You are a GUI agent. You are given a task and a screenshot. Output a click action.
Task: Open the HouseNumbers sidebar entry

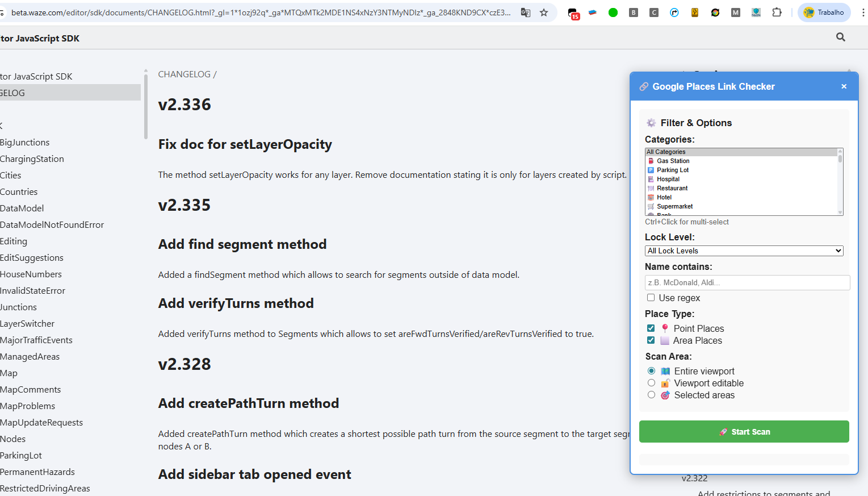[x=31, y=274]
